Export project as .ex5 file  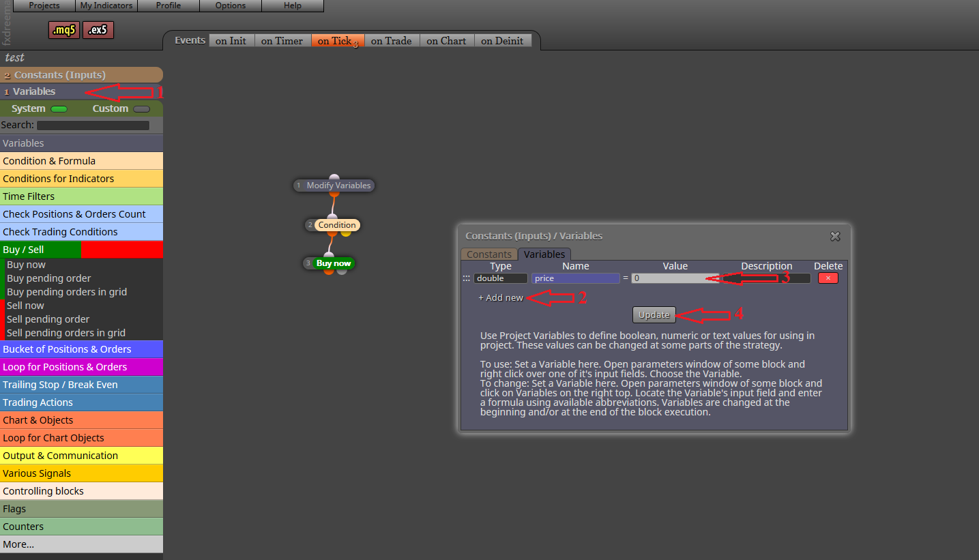point(98,30)
